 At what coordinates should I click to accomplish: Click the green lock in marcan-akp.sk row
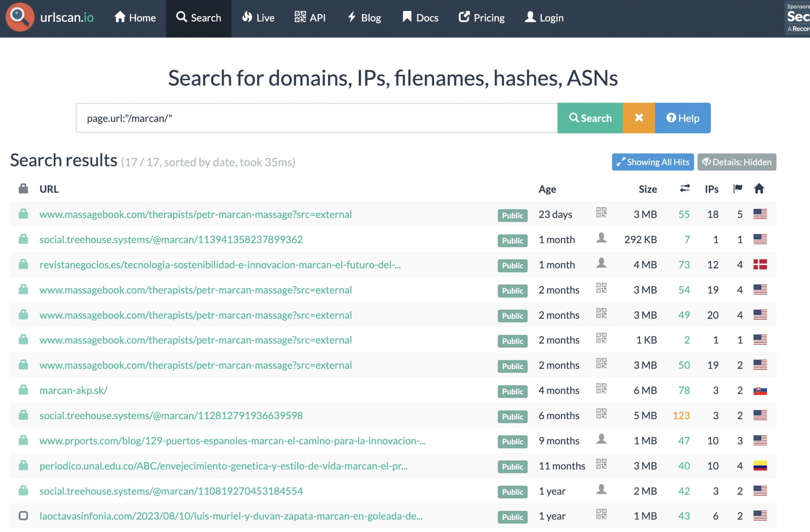click(23, 390)
